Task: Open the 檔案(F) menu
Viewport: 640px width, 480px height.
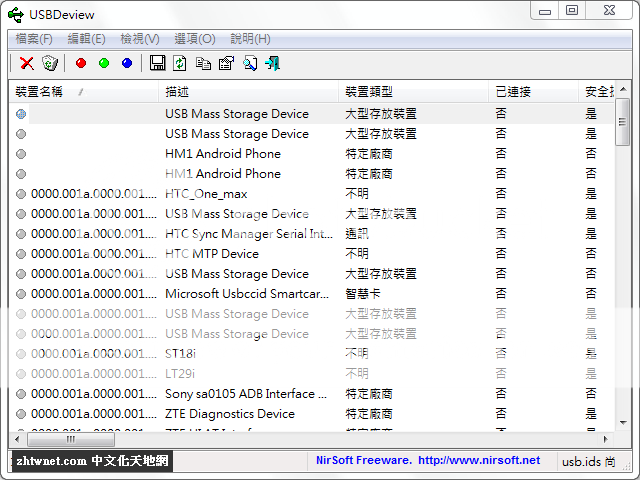Action: point(34,39)
